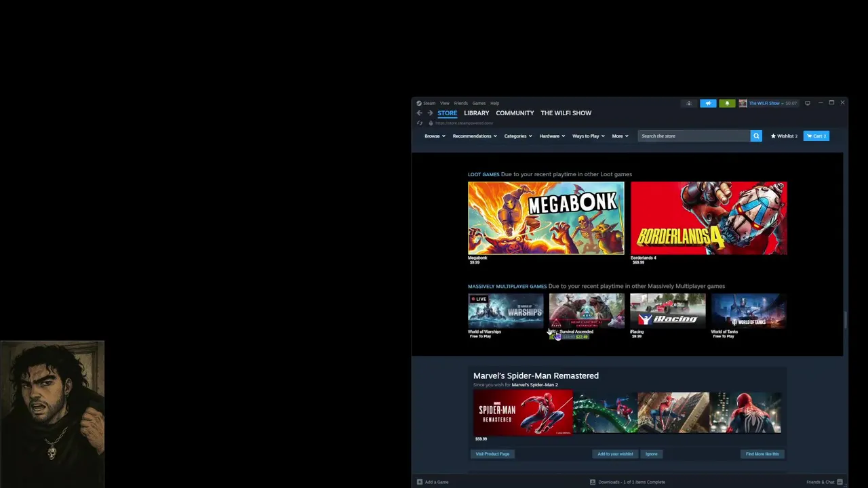Open the ARK Survival Ascended thumbnail
The image size is (868, 488).
click(587, 311)
